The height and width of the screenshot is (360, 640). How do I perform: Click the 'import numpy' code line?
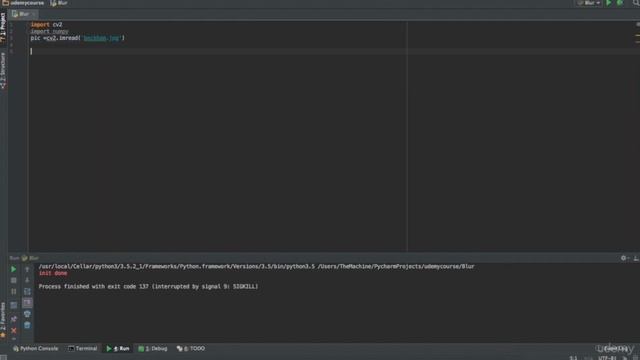pyautogui.click(x=50, y=31)
